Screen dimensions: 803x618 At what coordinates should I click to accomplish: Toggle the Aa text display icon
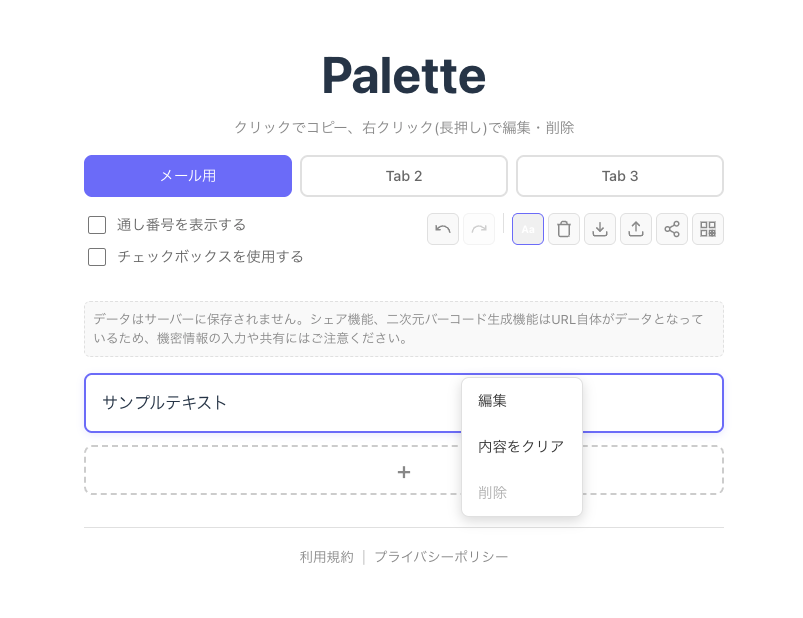click(x=527, y=229)
